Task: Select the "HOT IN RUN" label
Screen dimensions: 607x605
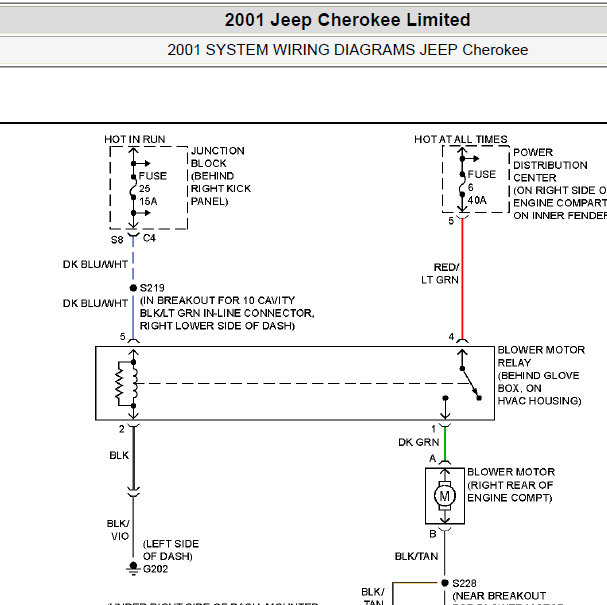Action: [x=135, y=139]
